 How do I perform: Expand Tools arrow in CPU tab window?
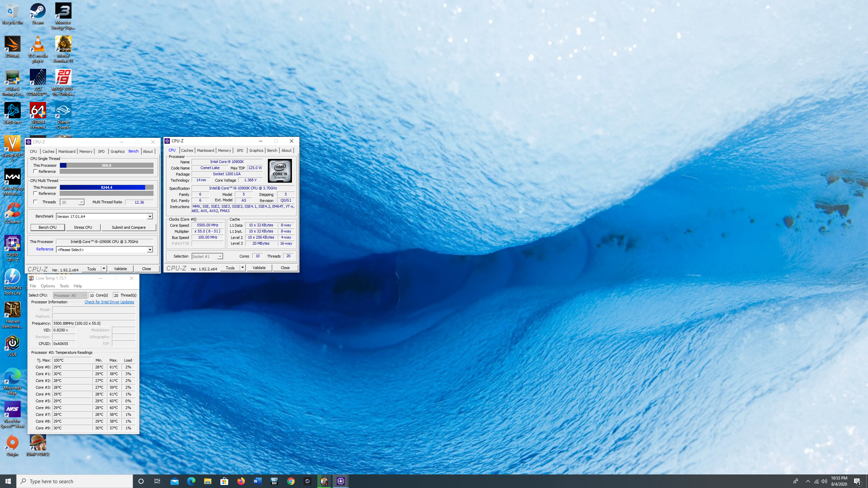tap(242, 268)
